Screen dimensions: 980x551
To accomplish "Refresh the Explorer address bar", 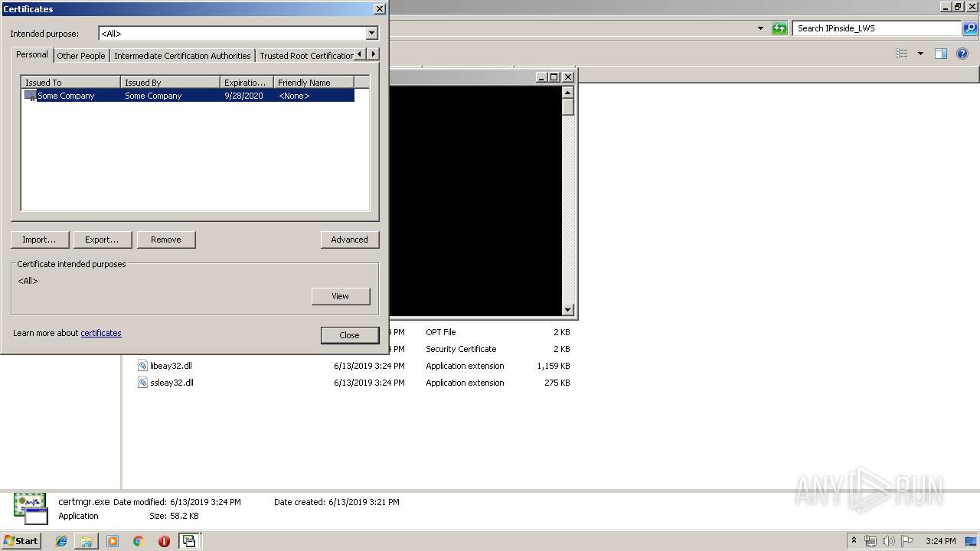I will click(779, 28).
